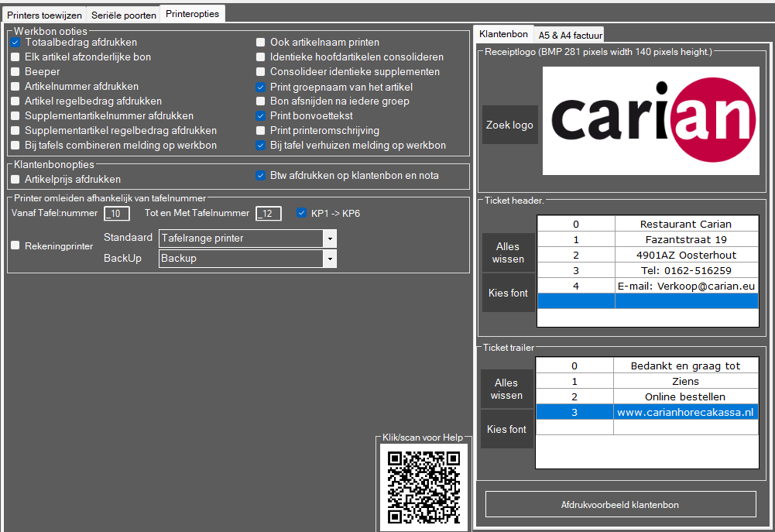This screenshot has height=532, width=775.
Task: Uncheck Btw afdrukken op klantenbon en nota
Action: [x=260, y=176]
